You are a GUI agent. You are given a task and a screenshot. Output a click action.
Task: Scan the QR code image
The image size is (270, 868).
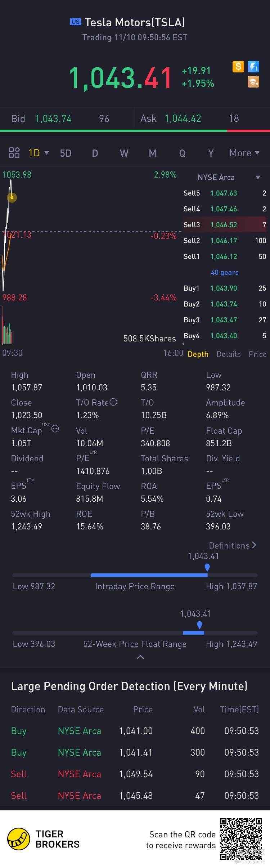pyautogui.click(x=241, y=839)
